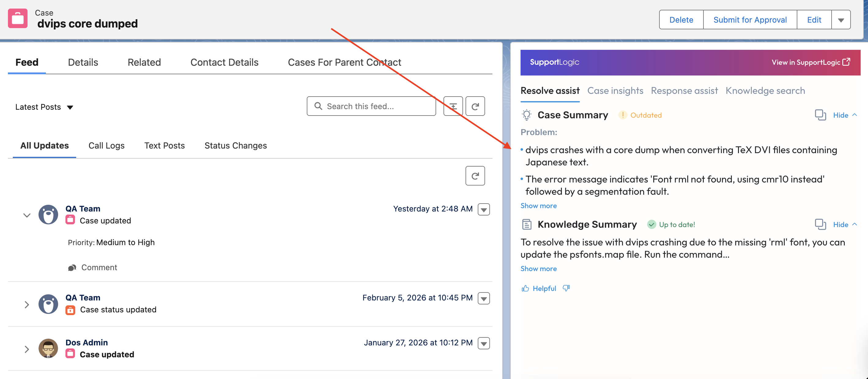Open more actions dropdown next to Edit

pyautogui.click(x=840, y=20)
